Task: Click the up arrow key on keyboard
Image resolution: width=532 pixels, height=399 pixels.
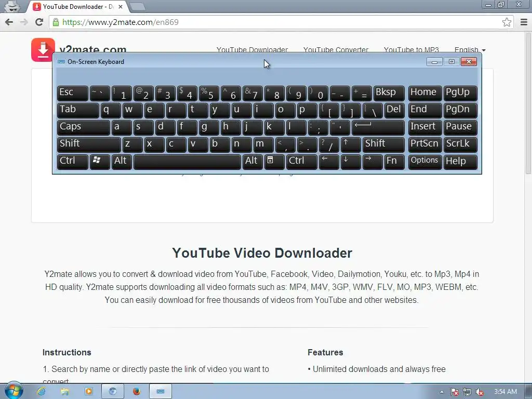Action: 351,144
